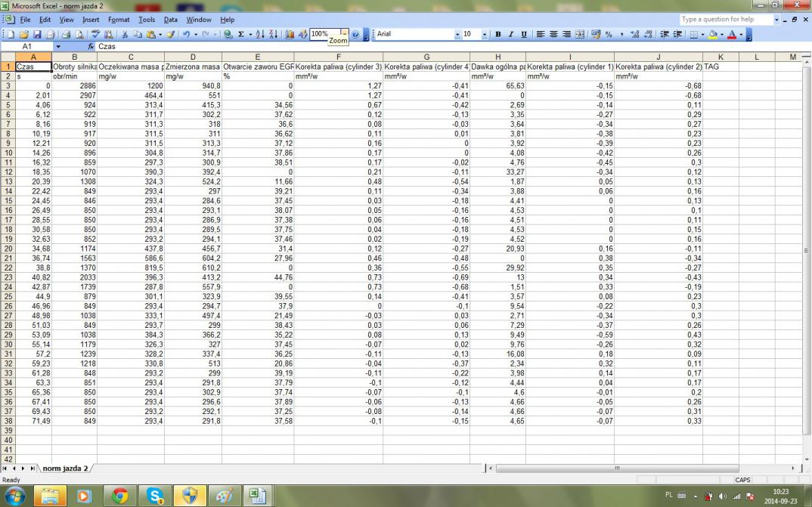Click the Cut scissors icon
The height and width of the screenshot is (507, 812).
[x=126, y=35]
